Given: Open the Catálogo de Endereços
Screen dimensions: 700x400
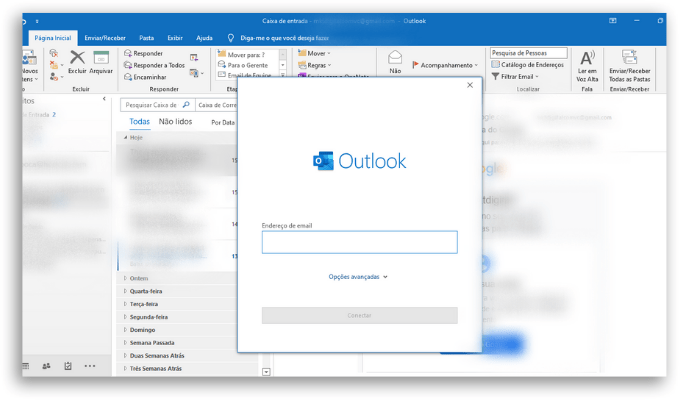Looking at the screenshot, I should (x=528, y=65).
